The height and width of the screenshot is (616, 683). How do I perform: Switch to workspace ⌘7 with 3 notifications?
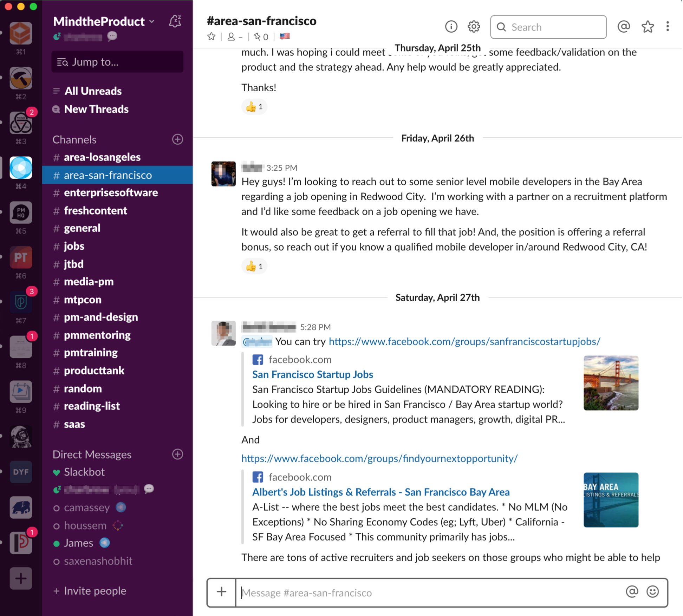(21, 302)
